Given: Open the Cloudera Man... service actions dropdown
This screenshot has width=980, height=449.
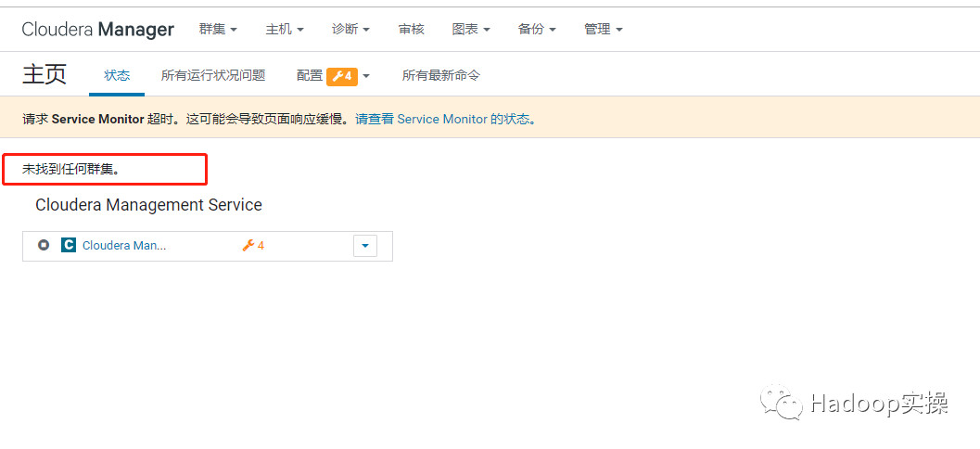Looking at the screenshot, I should [365, 246].
